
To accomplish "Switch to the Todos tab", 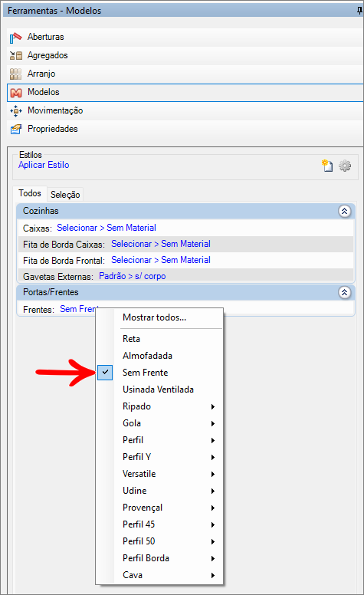I will point(30,193).
